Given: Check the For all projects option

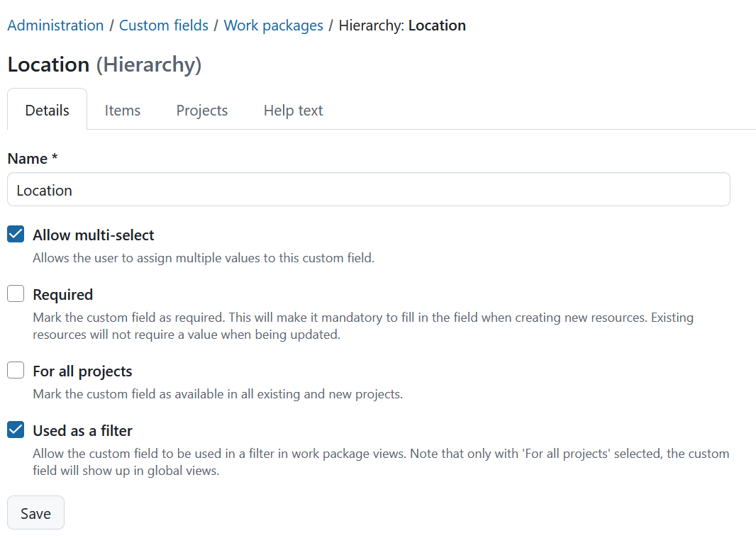Looking at the screenshot, I should pyautogui.click(x=15, y=369).
